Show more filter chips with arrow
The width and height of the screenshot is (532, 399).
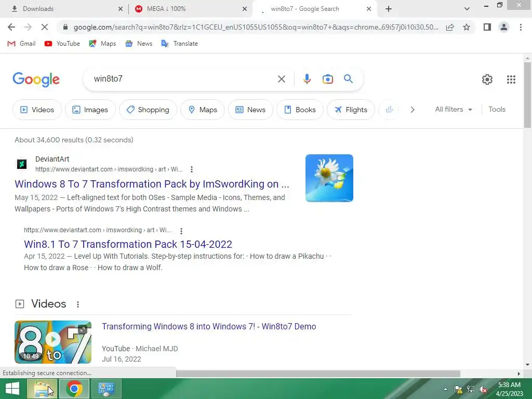click(412, 110)
